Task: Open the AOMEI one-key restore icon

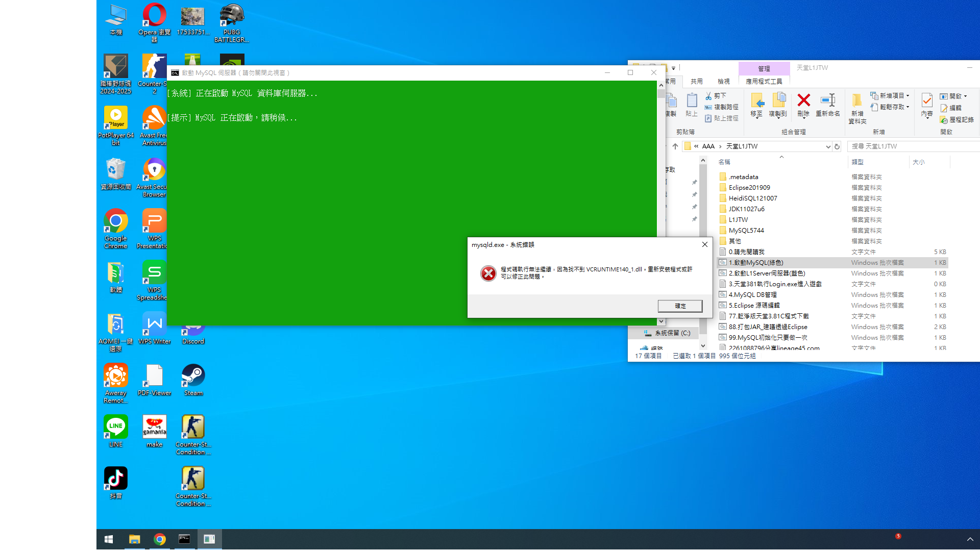Action: tap(116, 332)
